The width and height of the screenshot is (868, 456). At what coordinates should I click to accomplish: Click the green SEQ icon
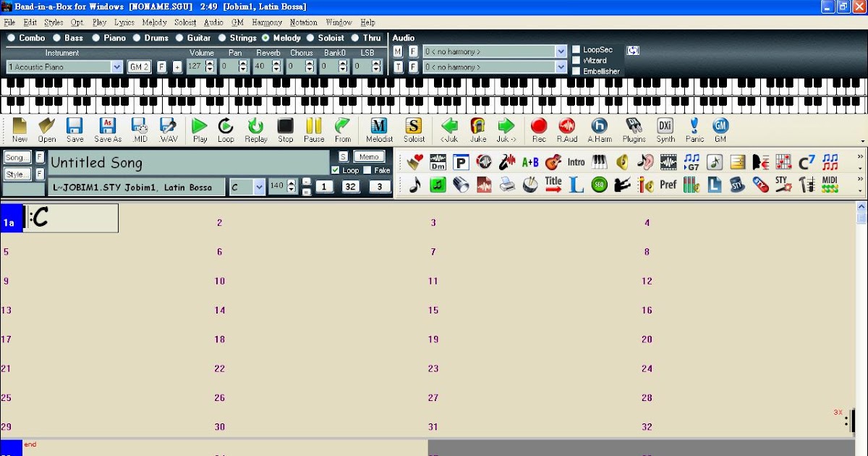599,185
